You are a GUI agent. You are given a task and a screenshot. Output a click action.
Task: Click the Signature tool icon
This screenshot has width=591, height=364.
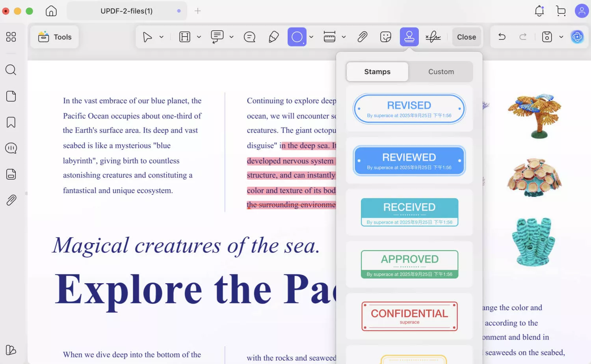pos(433,37)
